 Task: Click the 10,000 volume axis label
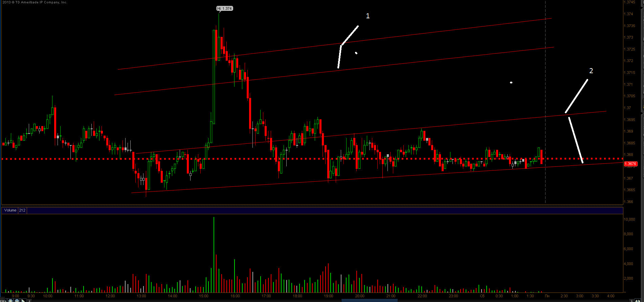click(x=629, y=219)
